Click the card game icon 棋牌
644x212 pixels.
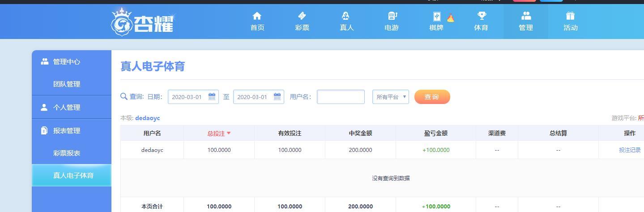437,17
